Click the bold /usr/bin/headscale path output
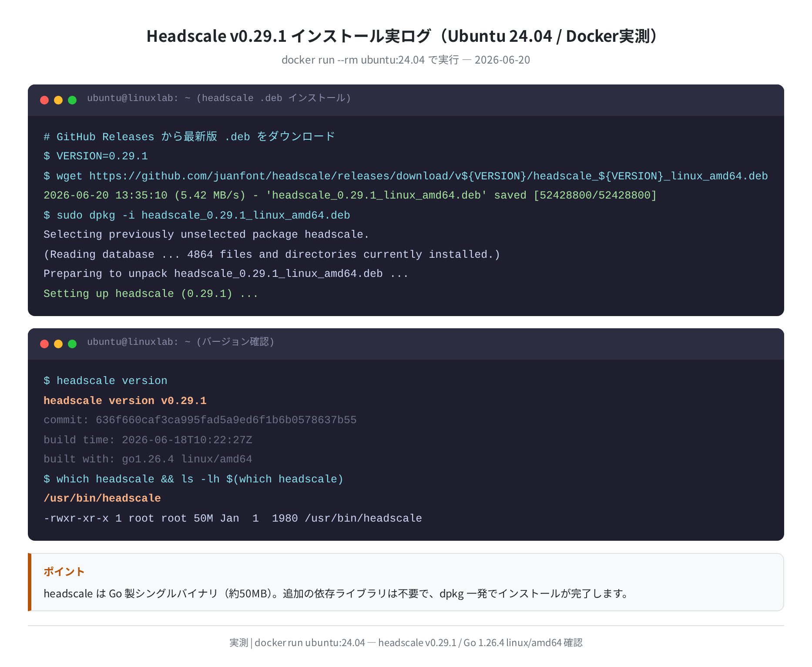The width and height of the screenshot is (812, 667). pyautogui.click(x=102, y=499)
